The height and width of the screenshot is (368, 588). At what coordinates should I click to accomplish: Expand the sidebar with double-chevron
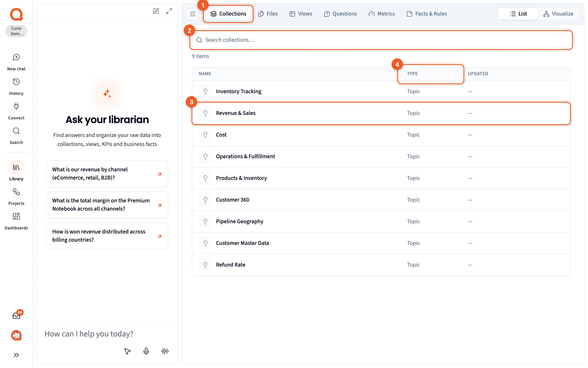pos(16,355)
